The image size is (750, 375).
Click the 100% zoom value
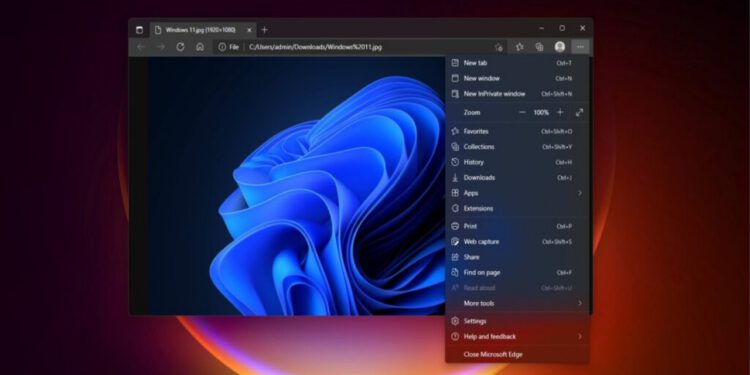(x=541, y=112)
